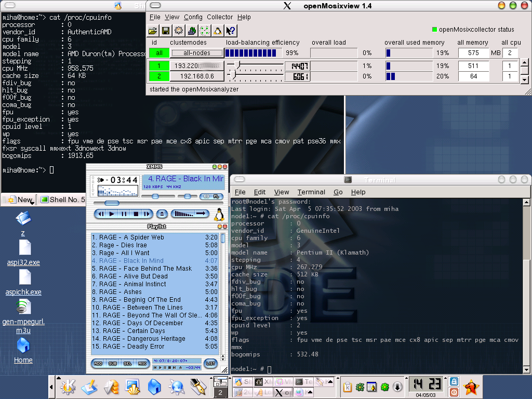
Task: Toggle the XMMS playlist PL button
Action: tap(216, 196)
